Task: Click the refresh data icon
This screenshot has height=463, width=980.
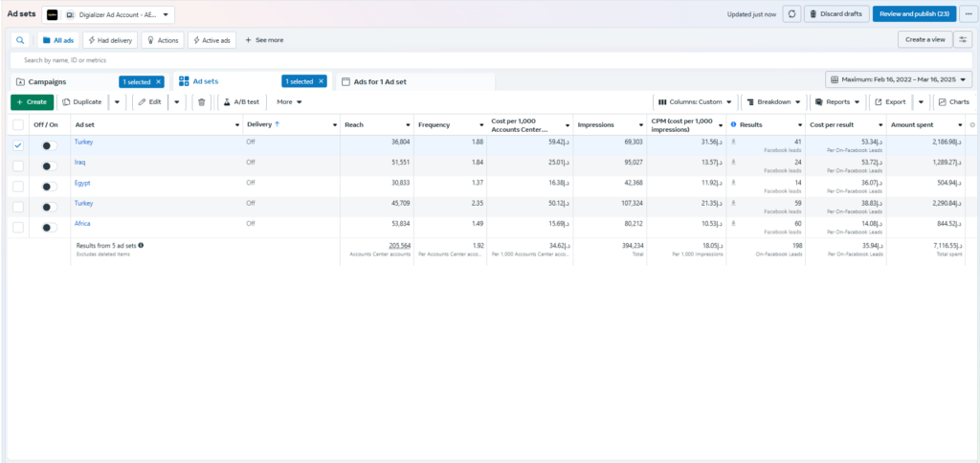Action: point(791,13)
